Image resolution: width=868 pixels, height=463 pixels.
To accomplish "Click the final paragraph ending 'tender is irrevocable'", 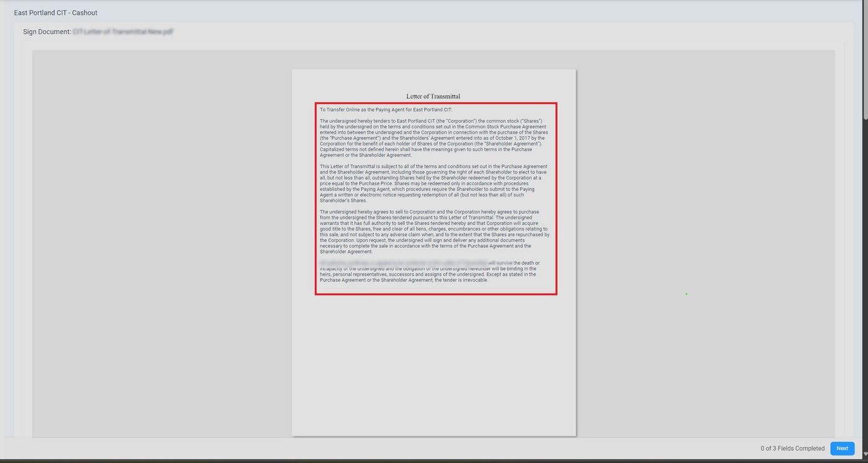I will point(433,274).
